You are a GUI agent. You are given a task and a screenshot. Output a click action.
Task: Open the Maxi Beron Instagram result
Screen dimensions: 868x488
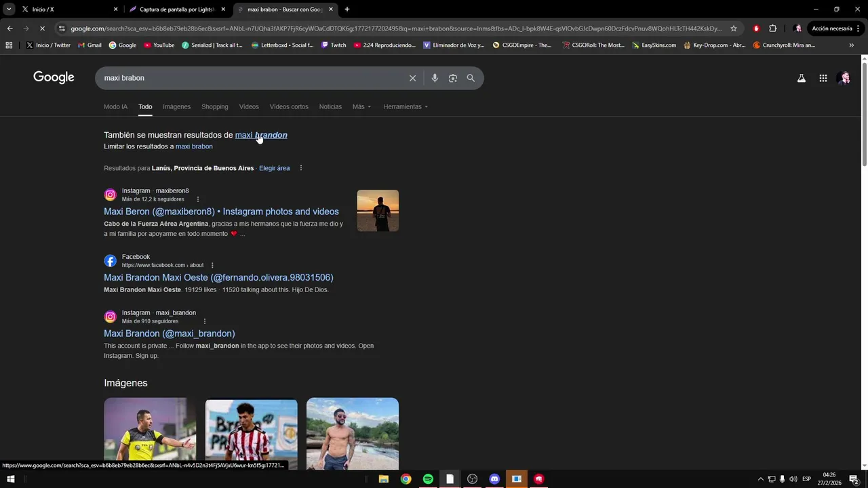(x=221, y=211)
